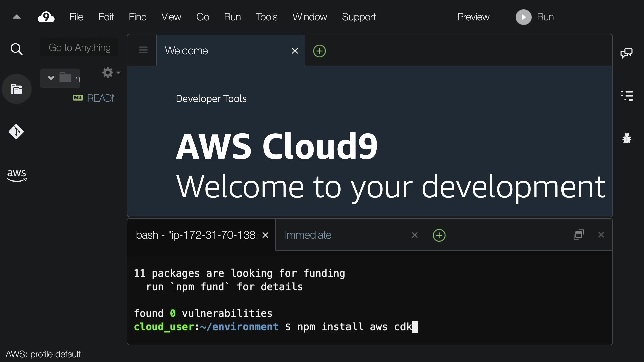Show the Outline panel
This screenshot has height=362, width=644.
[627, 96]
